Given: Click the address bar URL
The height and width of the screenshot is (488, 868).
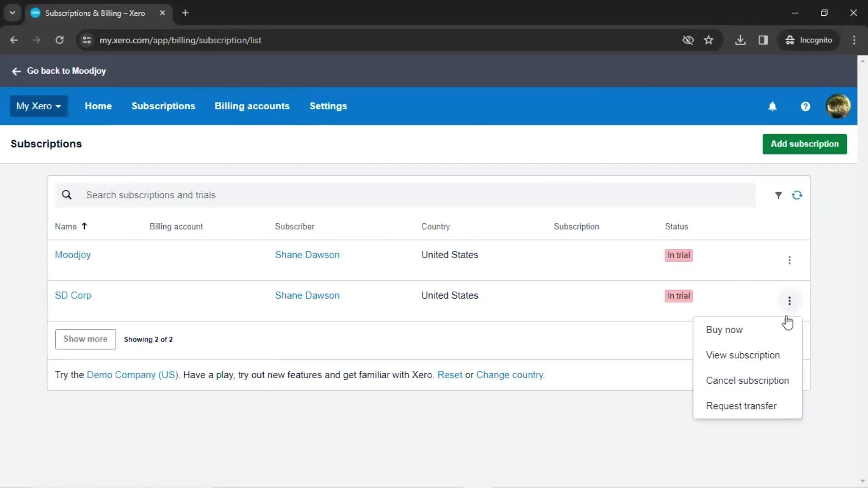Looking at the screenshot, I should (180, 40).
